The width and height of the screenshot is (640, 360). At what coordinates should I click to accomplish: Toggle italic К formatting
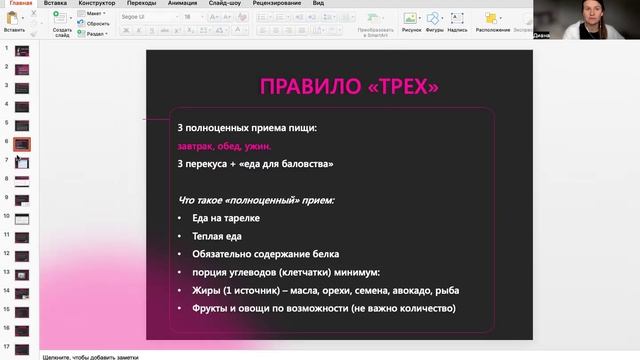139,31
